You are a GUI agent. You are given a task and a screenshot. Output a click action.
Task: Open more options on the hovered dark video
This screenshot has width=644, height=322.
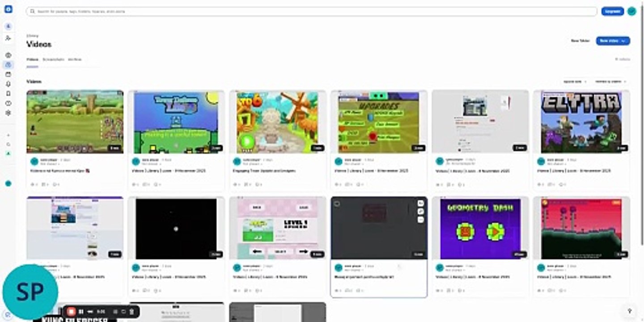click(x=421, y=220)
